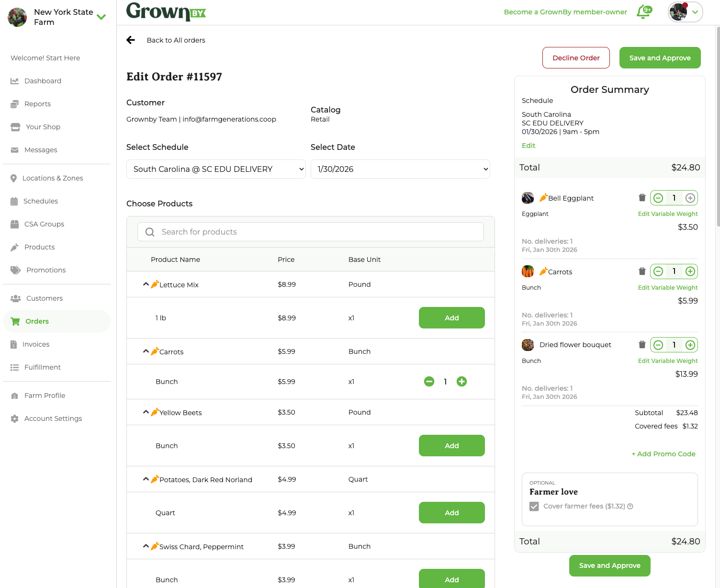The image size is (720, 588).
Task: Click the Farmer love help icon
Action: point(630,506)
